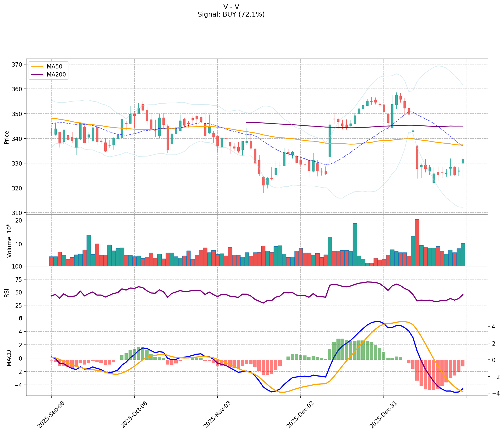The height and width of the screenshot is (433, 504).
Task: Click the tallest green volume bar
Action: click(x=355, y=244)
